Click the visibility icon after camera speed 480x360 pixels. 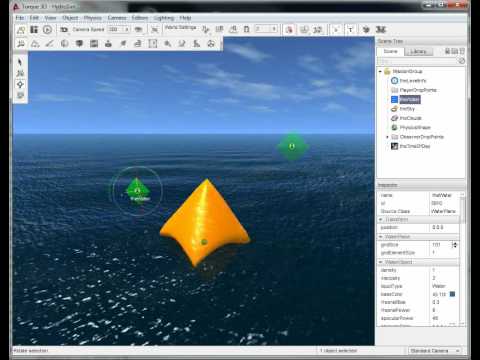[138, 30]
